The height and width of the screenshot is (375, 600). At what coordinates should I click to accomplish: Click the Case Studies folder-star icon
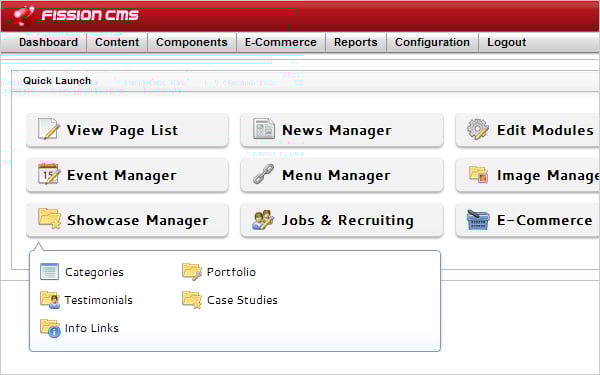point(192,300)
